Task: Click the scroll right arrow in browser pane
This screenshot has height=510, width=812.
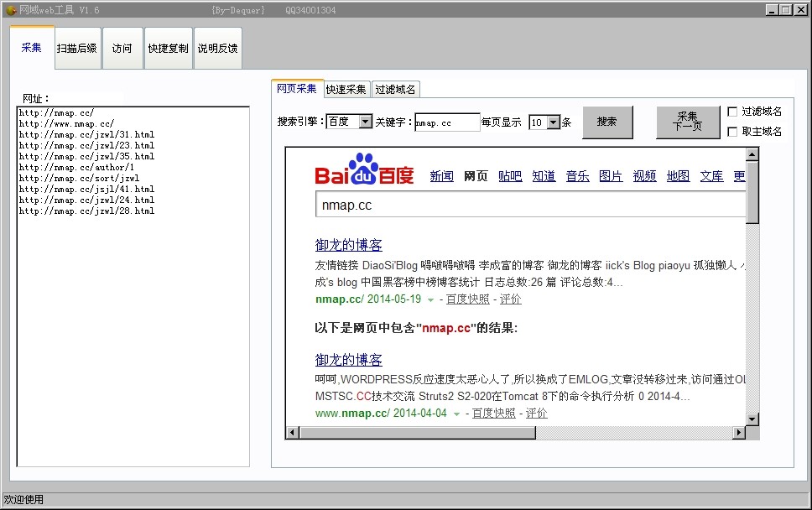Action: point(739,432)
